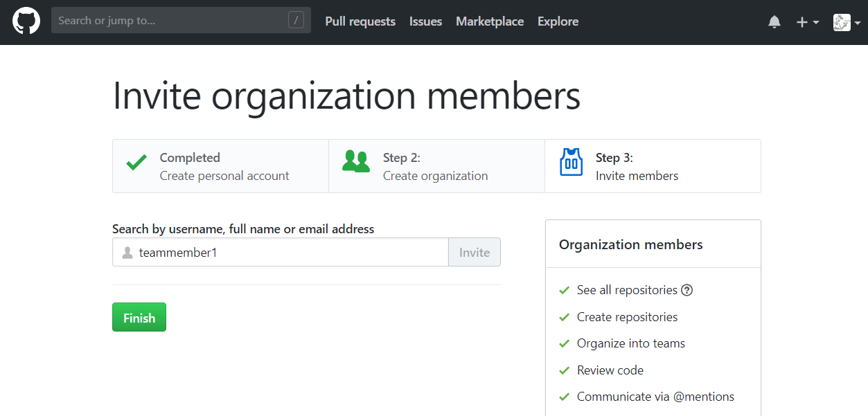This screenshot has width=868, height=416.
Task: Click the Invite button
Action: (475, 253)
